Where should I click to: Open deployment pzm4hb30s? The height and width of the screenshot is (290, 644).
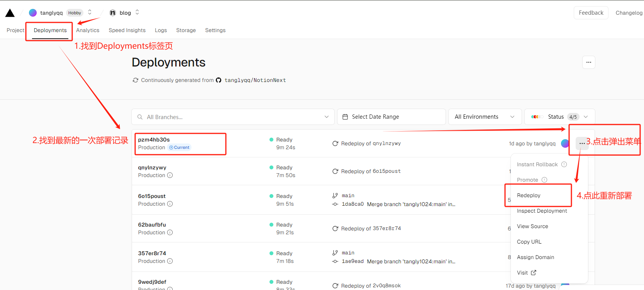pos(154,140)
